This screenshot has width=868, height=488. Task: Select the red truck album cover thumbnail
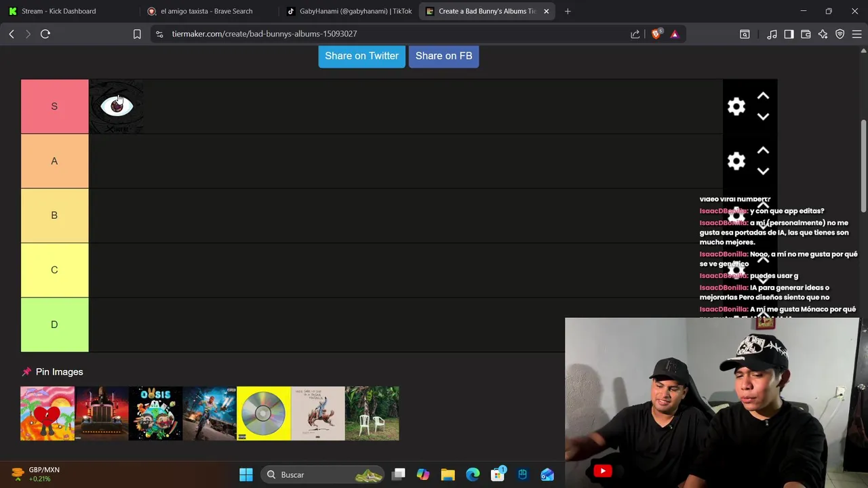(102, 413)
